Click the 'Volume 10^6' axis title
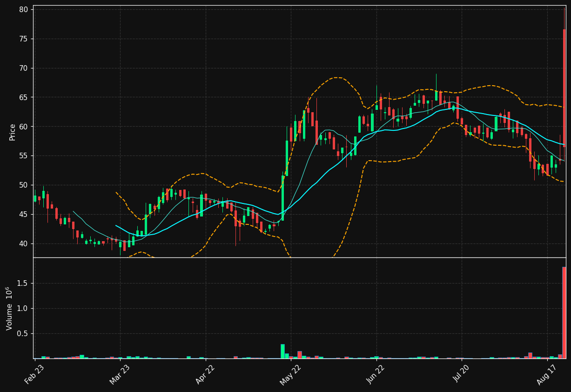Image resolution: width=571 pixels, height=392 pixels. pos(9,308)
